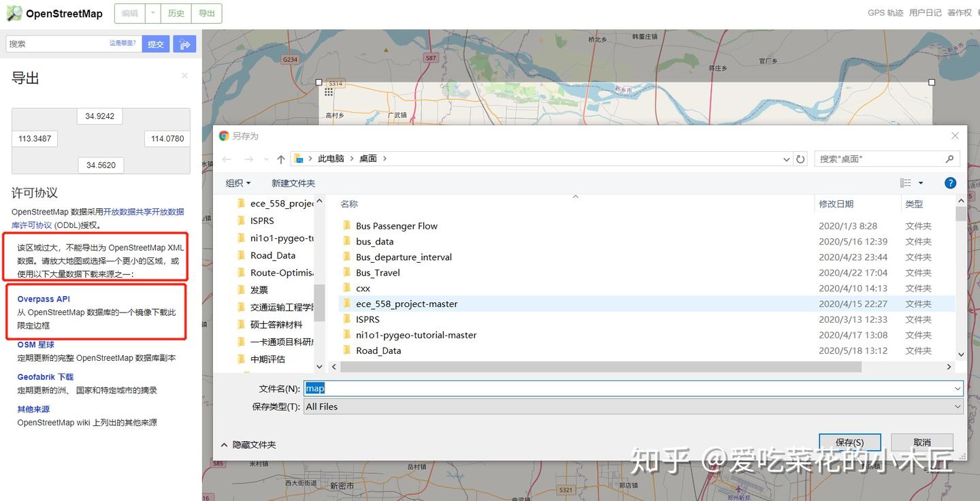Follow the Overpass API link

pyautogui.click(x=43, y=299)
